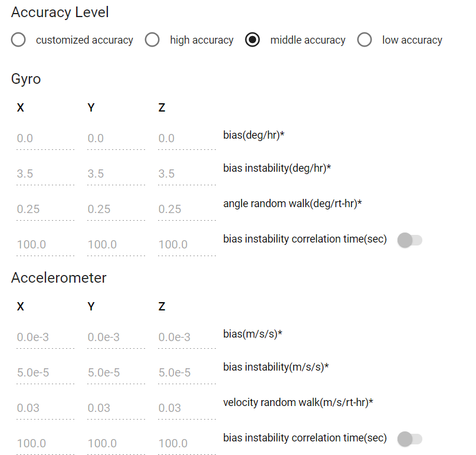Select accelerometer X correlation time field

pyautogui.click(x=45, y=444)
